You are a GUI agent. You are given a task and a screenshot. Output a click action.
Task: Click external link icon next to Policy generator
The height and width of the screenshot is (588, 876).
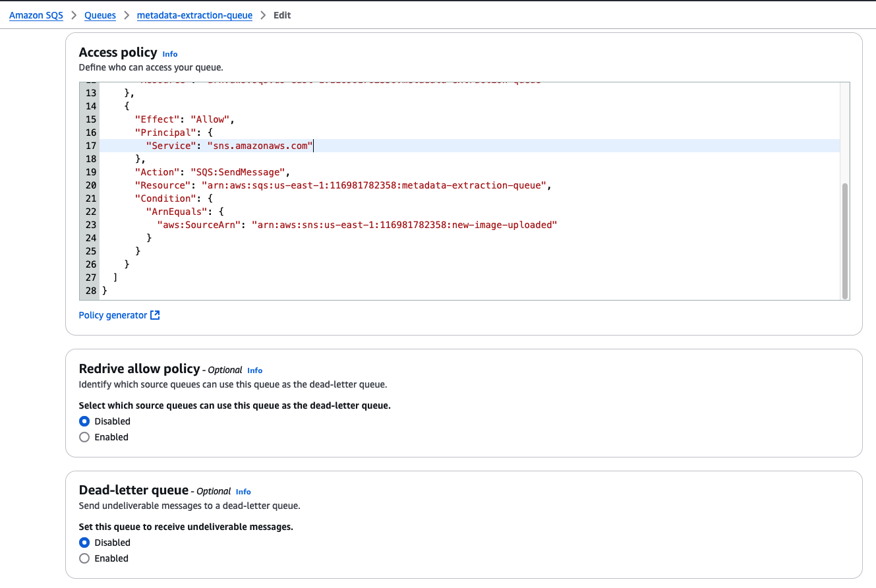[x=155, y=315]
